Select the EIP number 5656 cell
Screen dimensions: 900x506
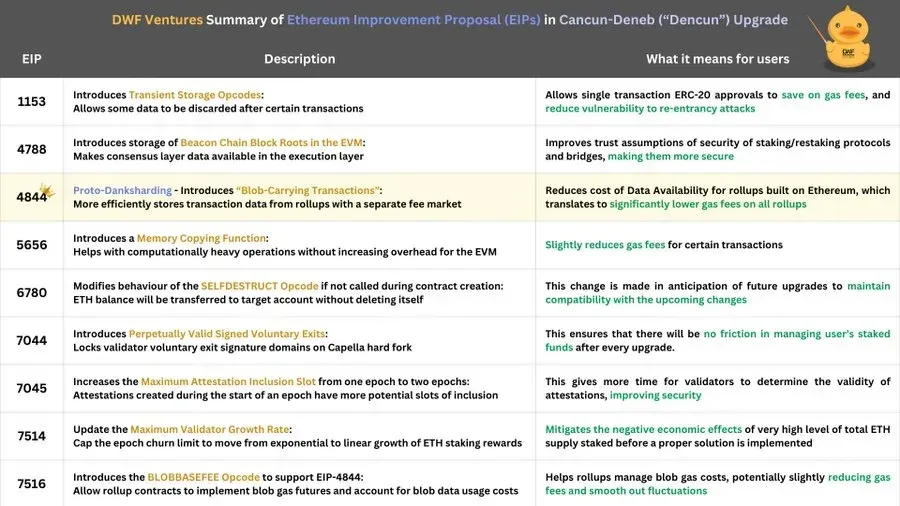pyautogui.click(x=32, y=245)
